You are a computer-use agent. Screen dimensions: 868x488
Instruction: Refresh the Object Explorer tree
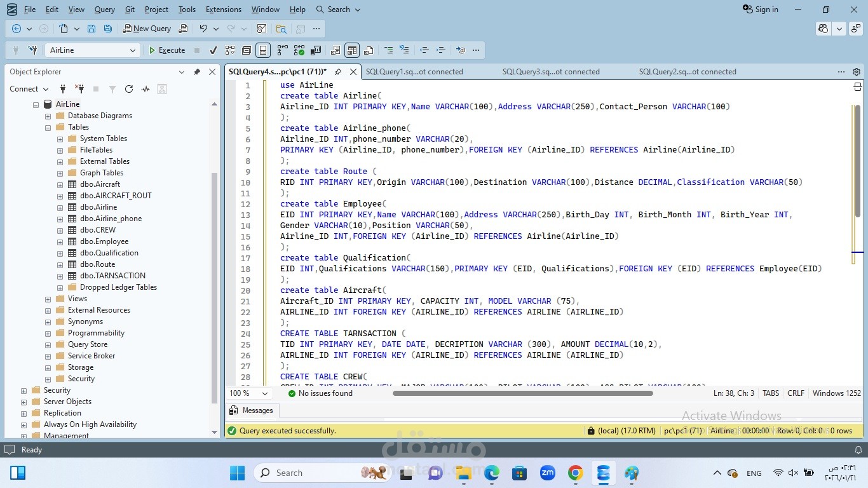[x=129, y=89]
